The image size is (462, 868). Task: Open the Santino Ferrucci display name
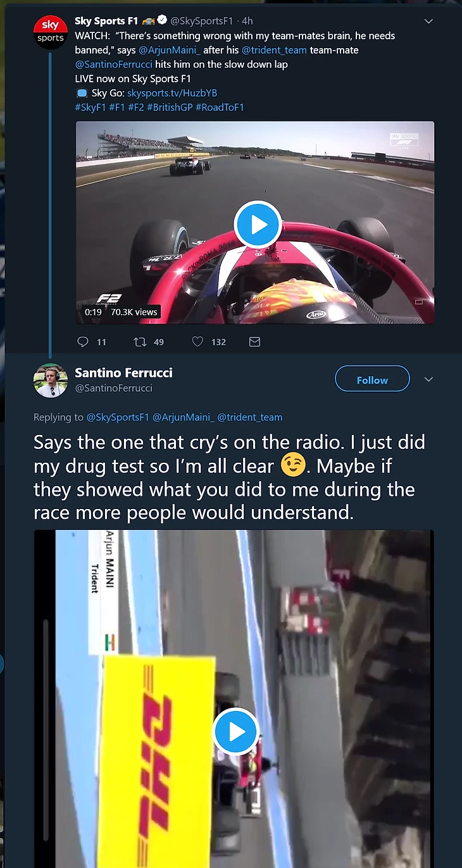(x=123, y=373)
